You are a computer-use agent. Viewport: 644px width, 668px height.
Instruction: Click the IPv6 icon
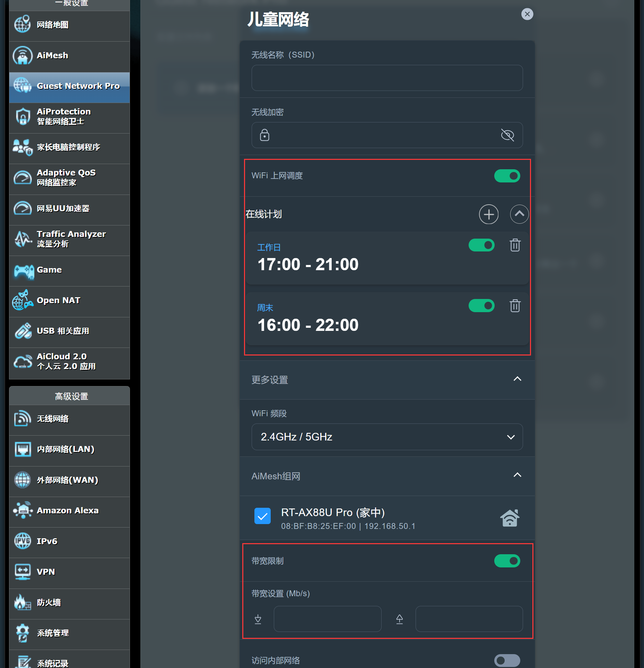(23, 541)
